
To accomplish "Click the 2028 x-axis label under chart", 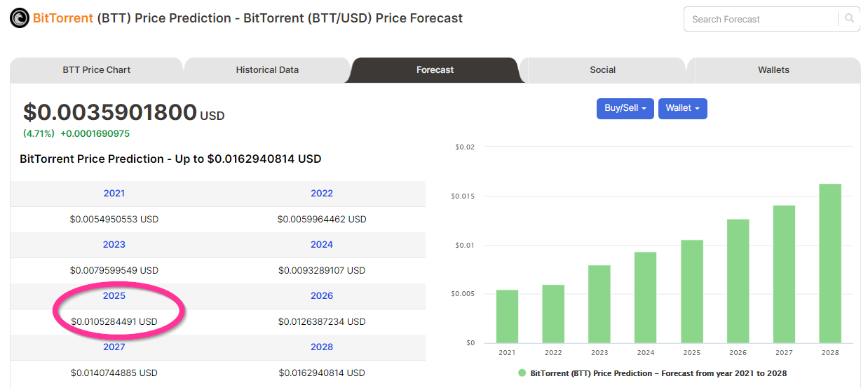I will [x=830, y=353].
